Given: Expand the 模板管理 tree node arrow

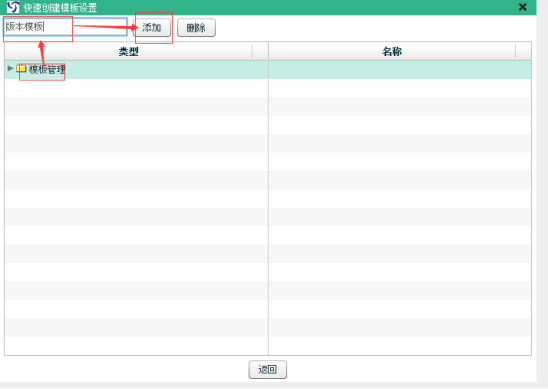Looking at the screenshot, I should 10,69.
